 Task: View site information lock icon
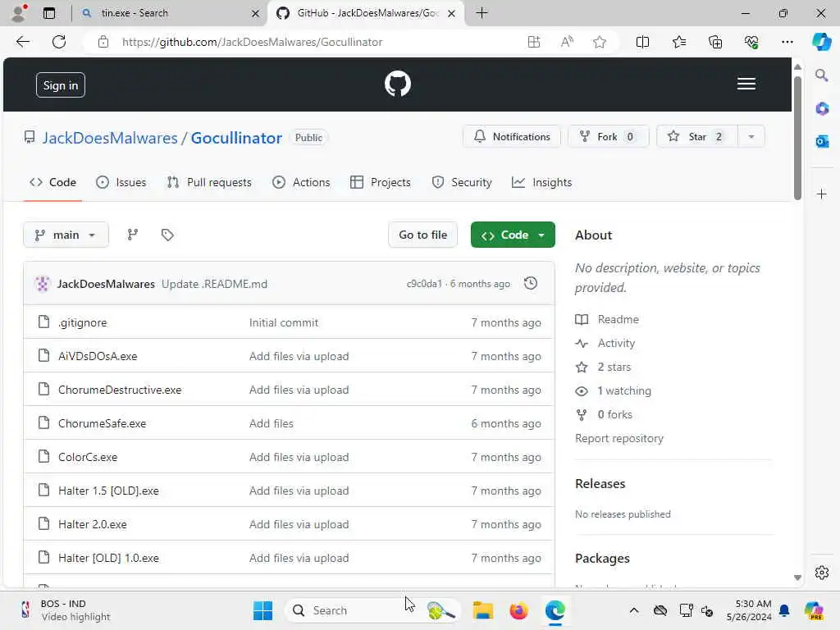103,42
